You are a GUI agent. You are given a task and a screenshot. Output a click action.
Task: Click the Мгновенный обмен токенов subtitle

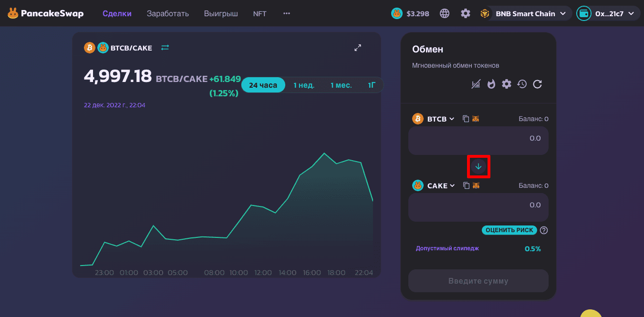coord(456,65)
